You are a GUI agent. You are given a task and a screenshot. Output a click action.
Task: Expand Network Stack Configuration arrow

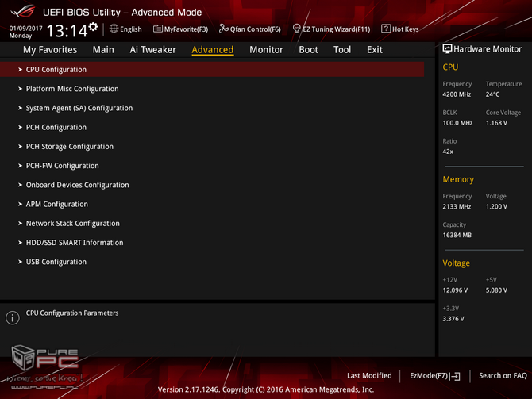pos(21,224)
